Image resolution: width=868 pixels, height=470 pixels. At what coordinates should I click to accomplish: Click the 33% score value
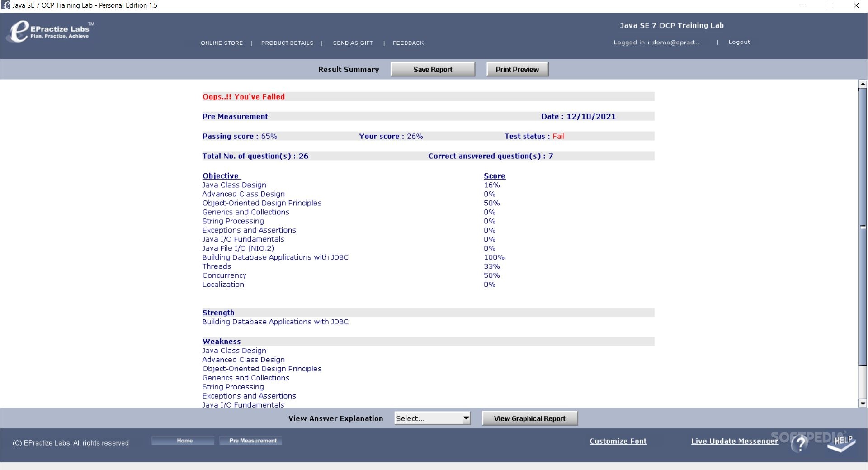(x=492, y=266)
